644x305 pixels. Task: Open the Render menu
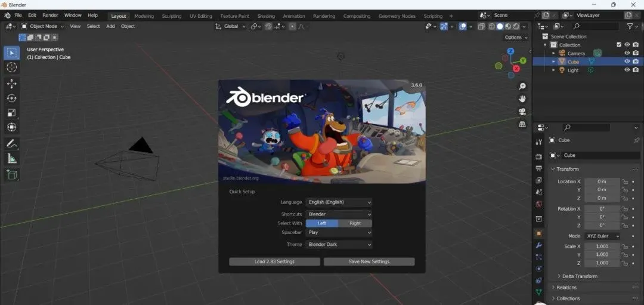(50, 15)
